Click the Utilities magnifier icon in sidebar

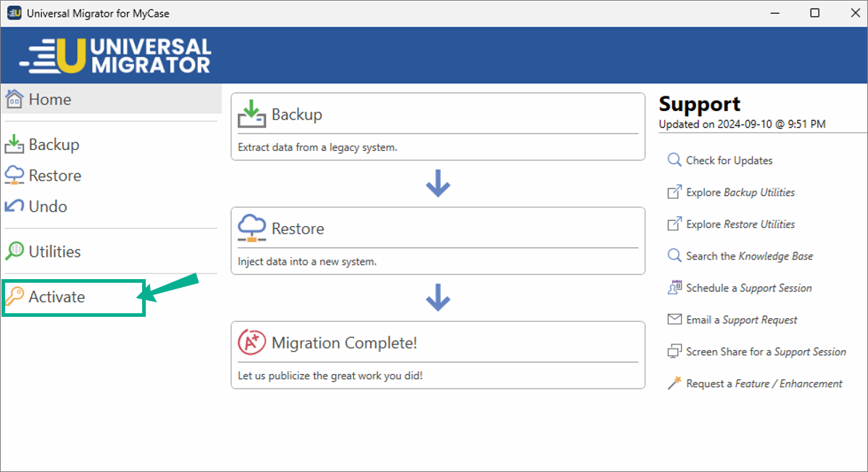pyautogui.click(x=15, y=251)
